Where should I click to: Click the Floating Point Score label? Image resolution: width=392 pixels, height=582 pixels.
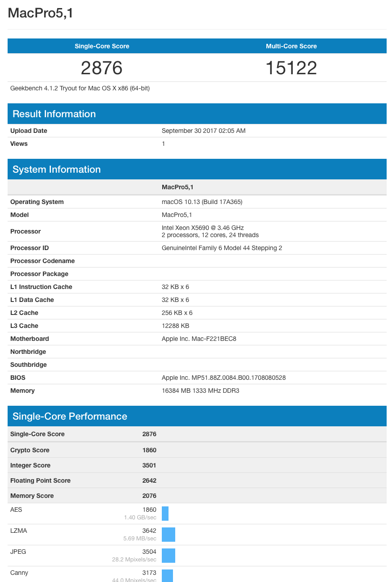(41, 480)
